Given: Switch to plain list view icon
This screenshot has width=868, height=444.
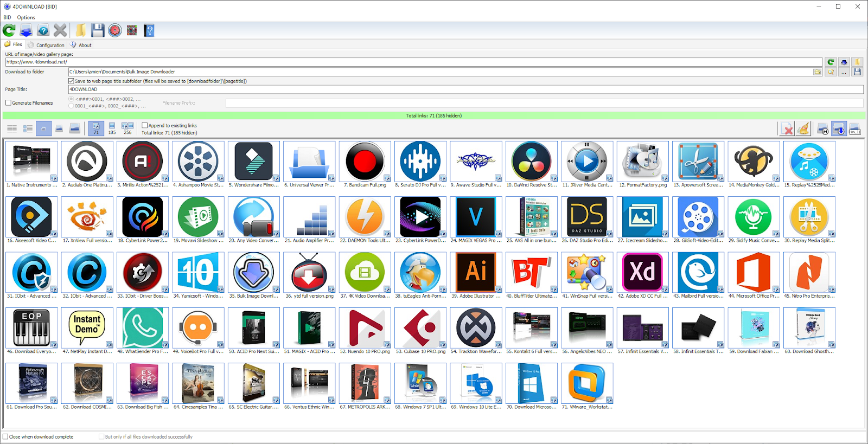Looking at the screenshot, I should point(12,128).
